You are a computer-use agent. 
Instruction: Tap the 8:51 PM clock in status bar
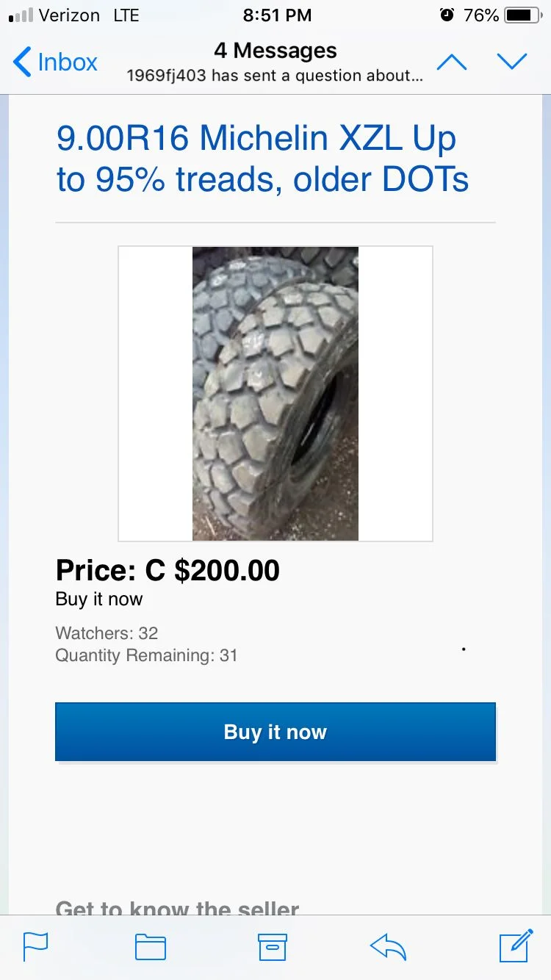pyautogui.click(x=277, y=15)
